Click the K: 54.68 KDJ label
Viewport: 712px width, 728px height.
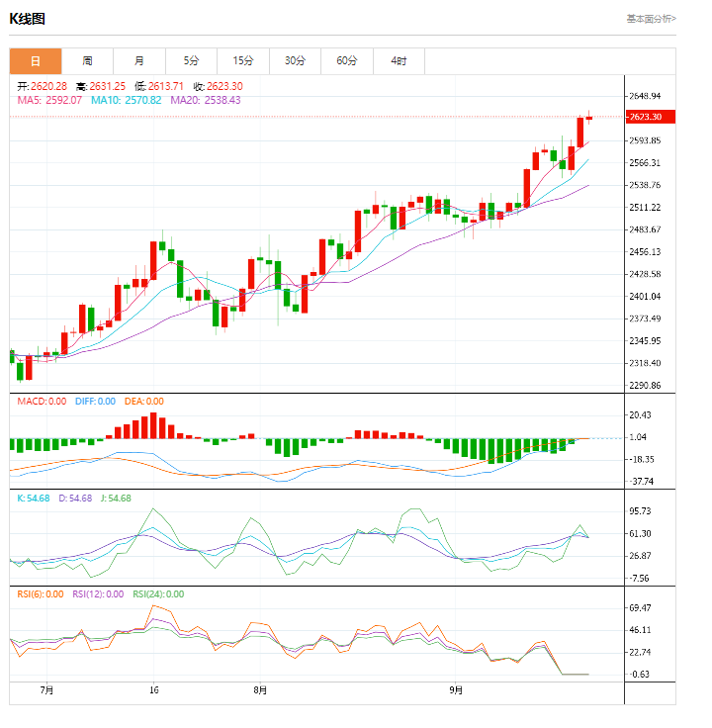[x=32, y=498]
